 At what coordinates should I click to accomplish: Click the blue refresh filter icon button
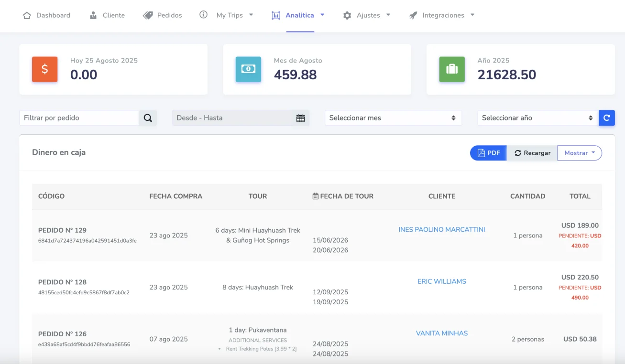[x=606, y=118]
